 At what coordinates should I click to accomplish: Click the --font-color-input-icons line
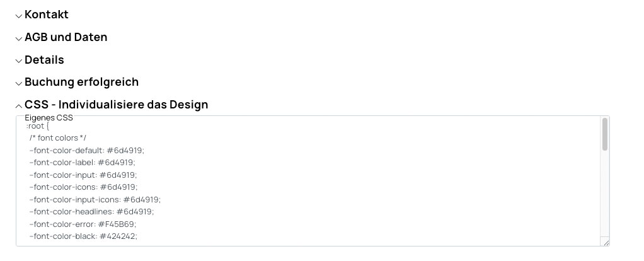click(95, 199)
